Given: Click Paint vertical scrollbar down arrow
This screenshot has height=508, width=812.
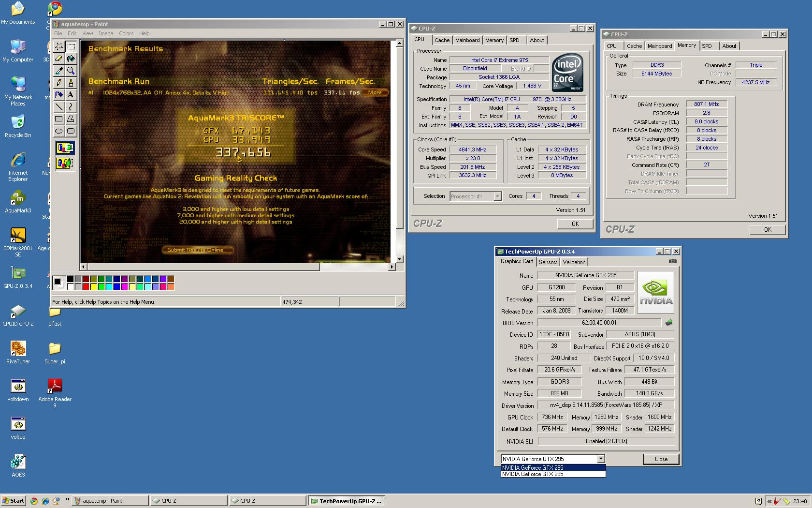Looking at the screenshot, I should click(x=399, y=259).
